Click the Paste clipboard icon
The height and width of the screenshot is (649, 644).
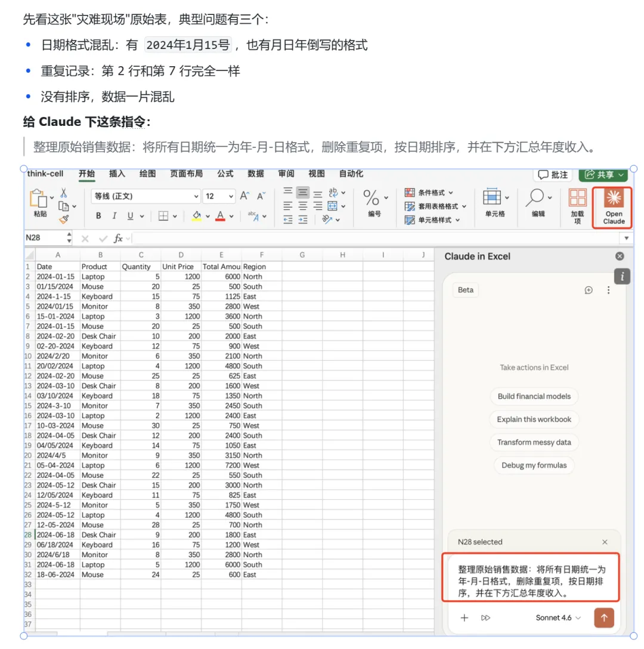click(38, 199)
